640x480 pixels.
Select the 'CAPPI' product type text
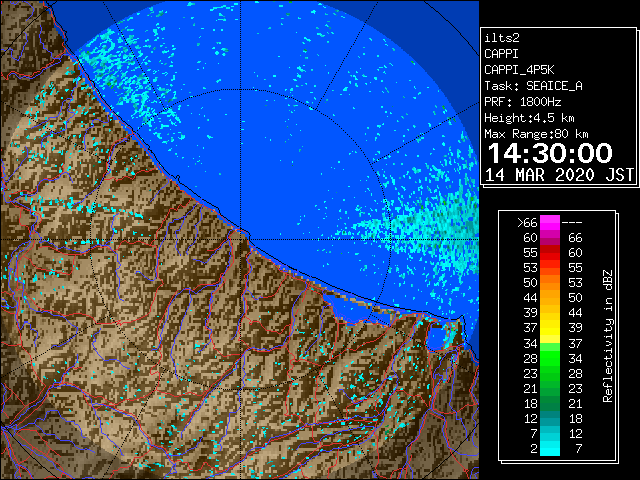(x=501, y=54)
